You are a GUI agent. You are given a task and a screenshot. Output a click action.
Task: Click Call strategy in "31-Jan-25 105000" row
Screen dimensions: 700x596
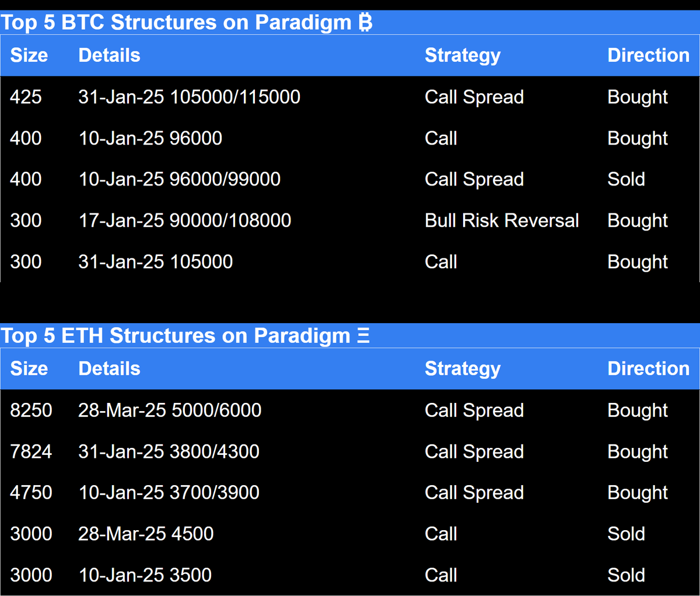coord(441,262)
